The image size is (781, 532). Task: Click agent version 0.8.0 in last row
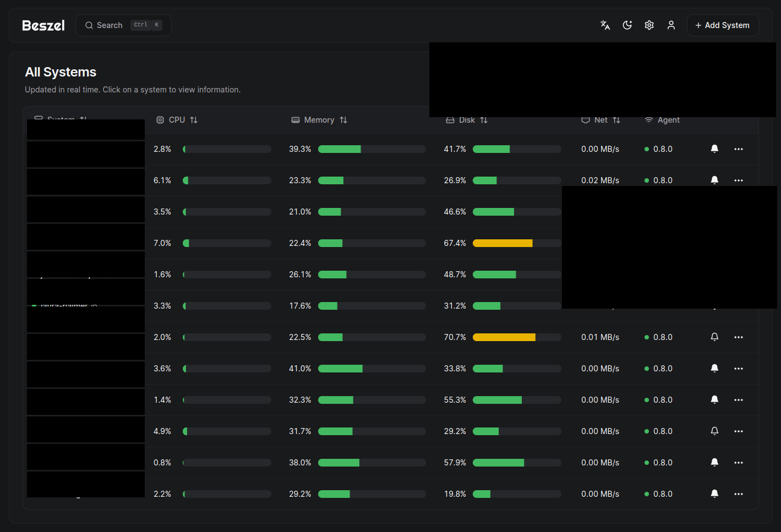coord(663,494)
